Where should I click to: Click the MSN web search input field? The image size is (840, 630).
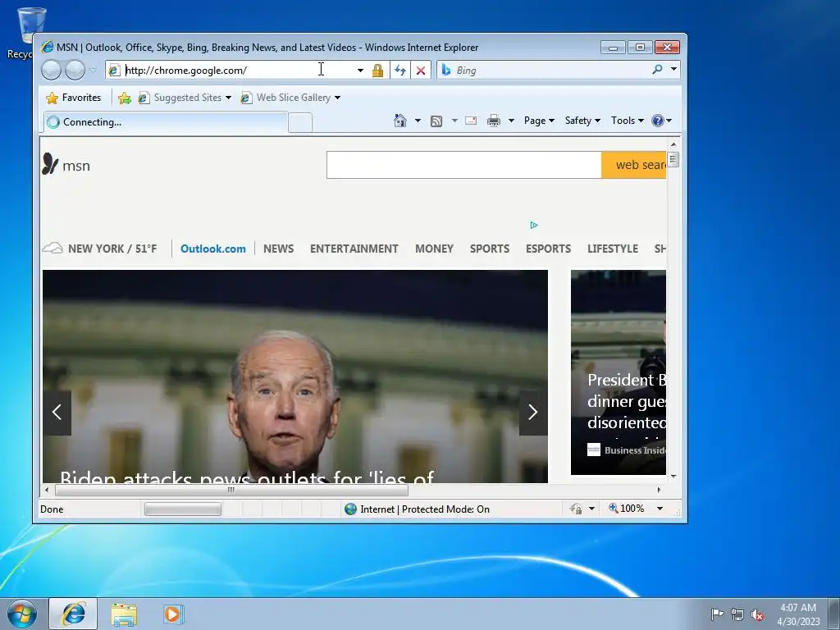[x=464, y=165]
